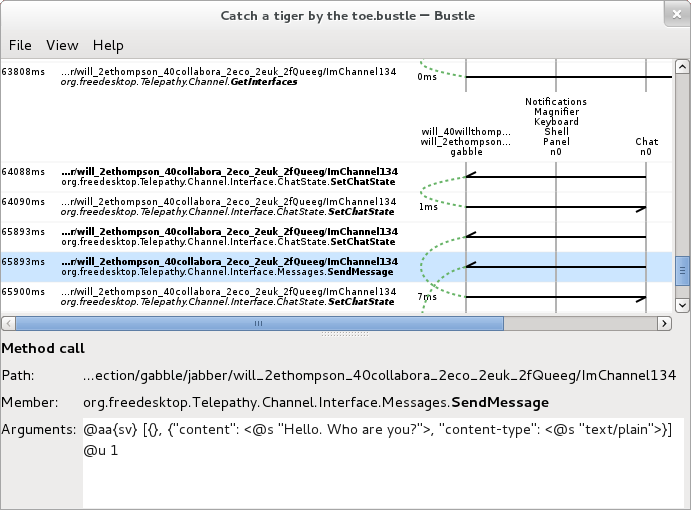
Task: Select the 65900ms SetChatState return row
Action: tap(337, 297)
